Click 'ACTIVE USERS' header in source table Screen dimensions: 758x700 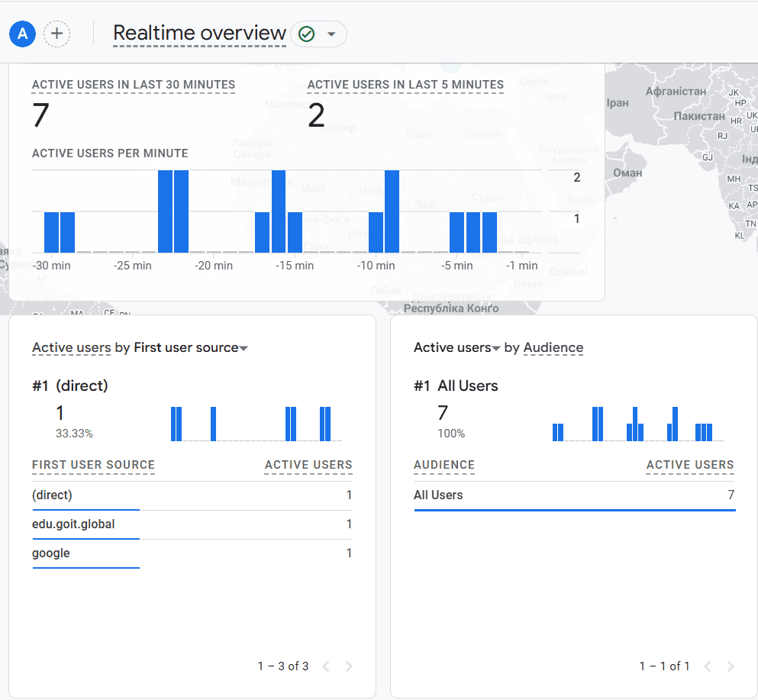pyautogui.click(x=308, y=465)
